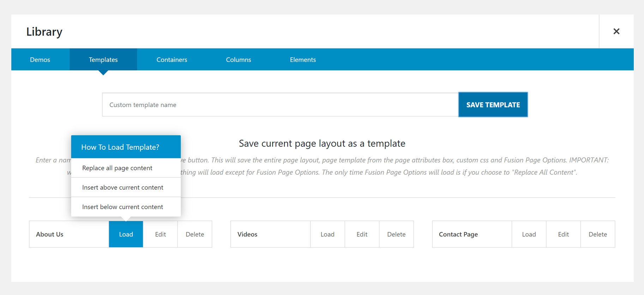Select Insert above current content
The width and height of the screenshot is (644, 295).
point(126,187)
